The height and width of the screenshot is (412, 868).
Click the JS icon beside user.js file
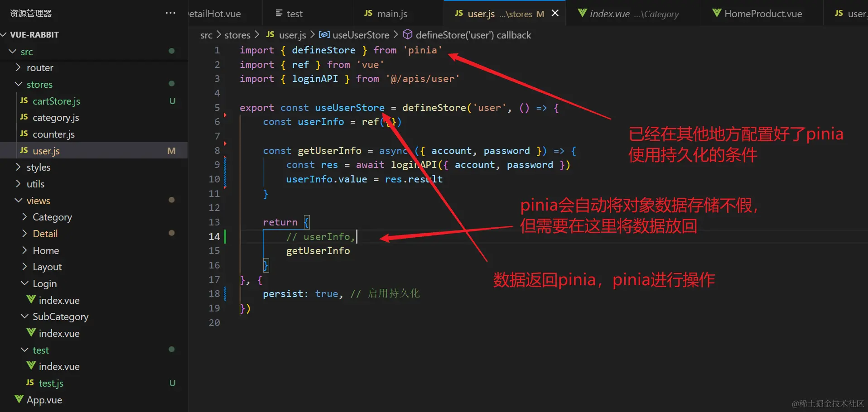pyautogui.click(x=24, y=151)
